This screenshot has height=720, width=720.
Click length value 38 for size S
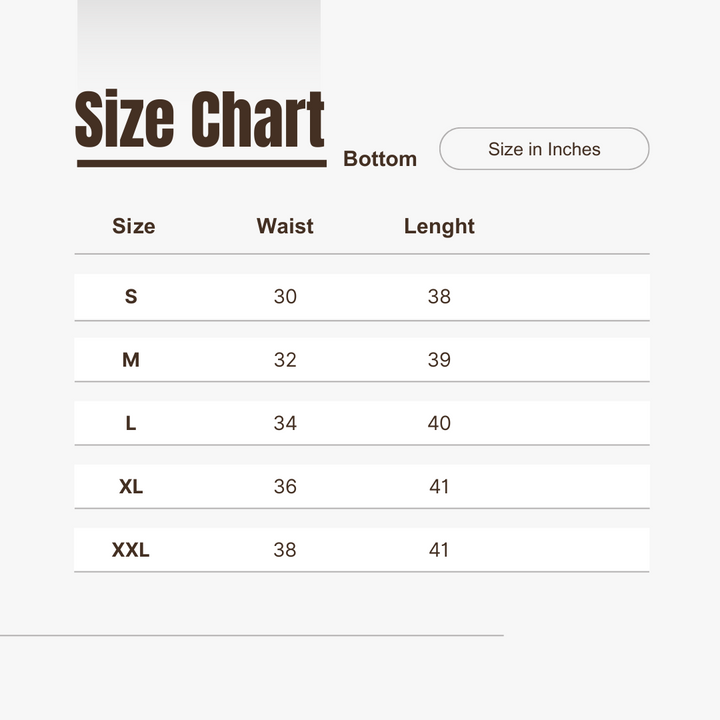(439, 296)
